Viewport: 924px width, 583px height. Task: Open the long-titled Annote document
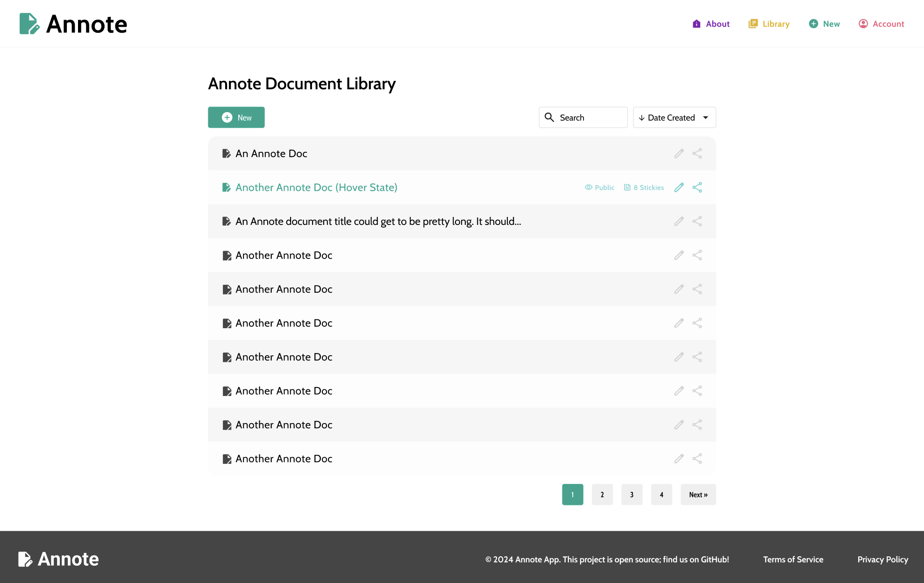[x=378, y=221]
